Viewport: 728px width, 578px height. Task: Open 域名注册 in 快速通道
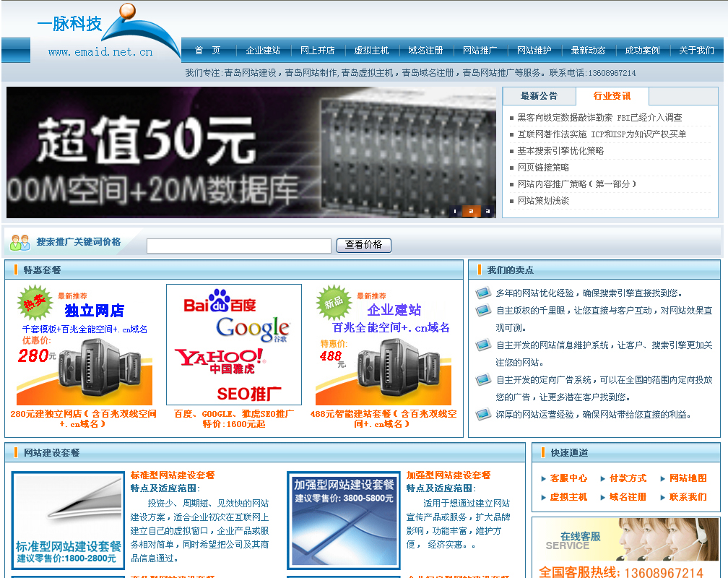click(628, 497)
